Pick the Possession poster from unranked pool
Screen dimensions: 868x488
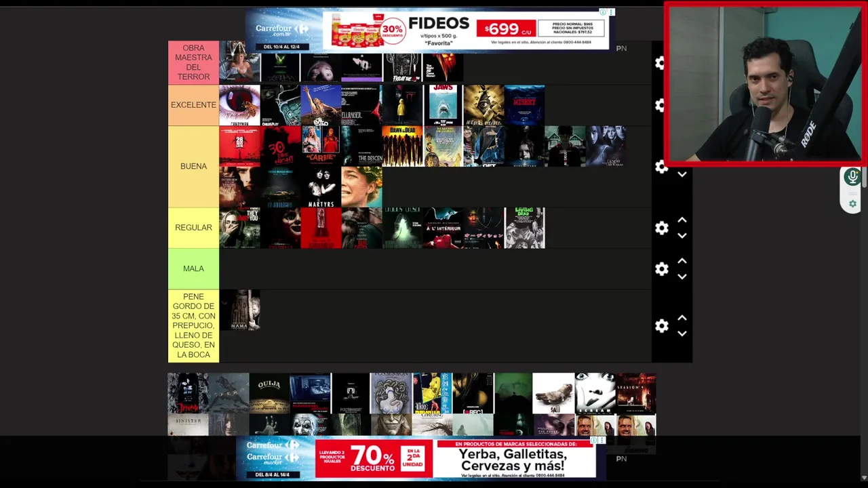click(391, 393)
